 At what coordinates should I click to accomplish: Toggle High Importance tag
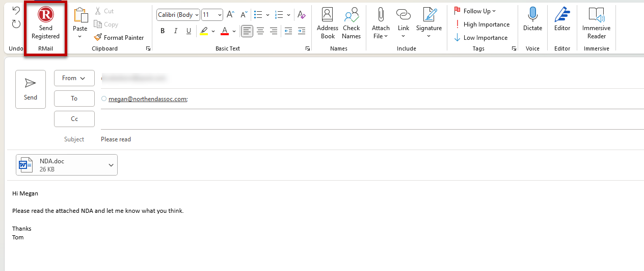point(482,24)
